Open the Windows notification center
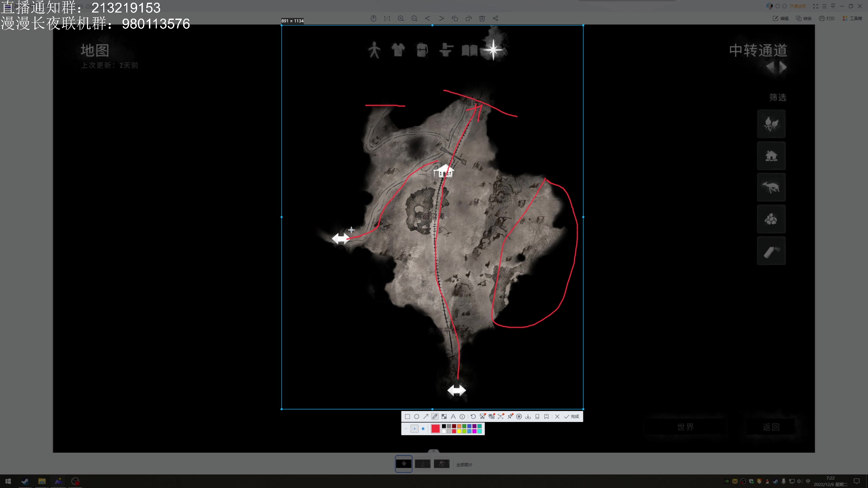Screen dimensions: 868x488 [856, 481]
